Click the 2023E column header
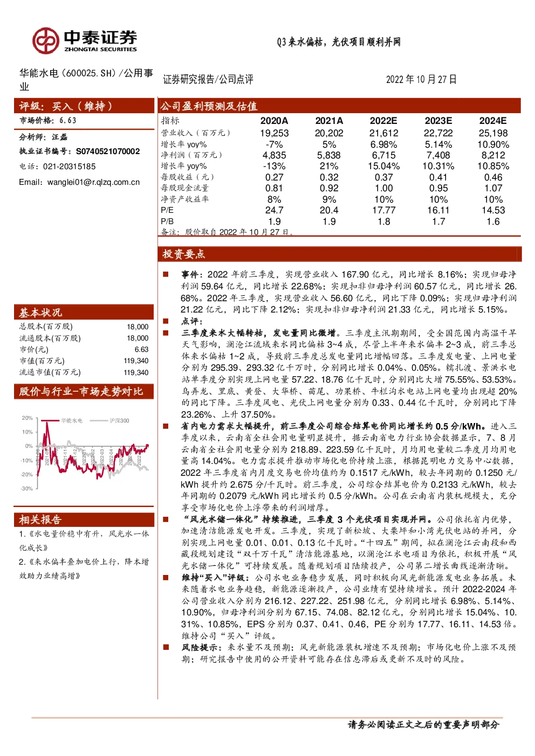The image size is (535, 756). [438, 121]
